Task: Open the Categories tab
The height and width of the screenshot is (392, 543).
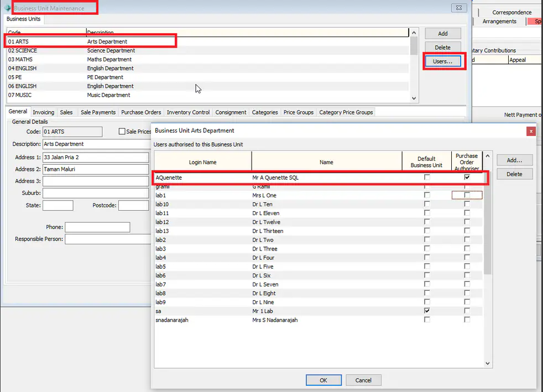Action: coord(264,112)
